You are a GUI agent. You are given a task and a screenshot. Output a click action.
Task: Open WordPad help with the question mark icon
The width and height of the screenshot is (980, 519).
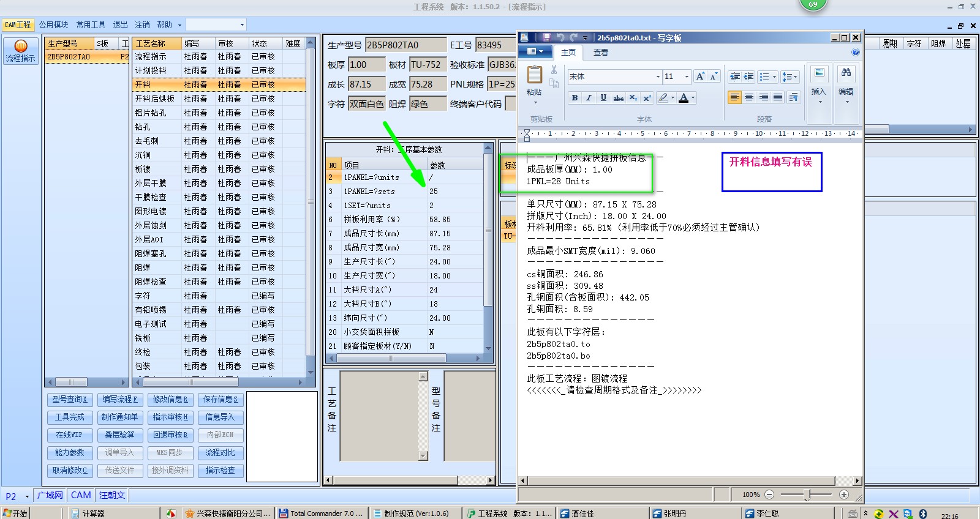point(856,52)
